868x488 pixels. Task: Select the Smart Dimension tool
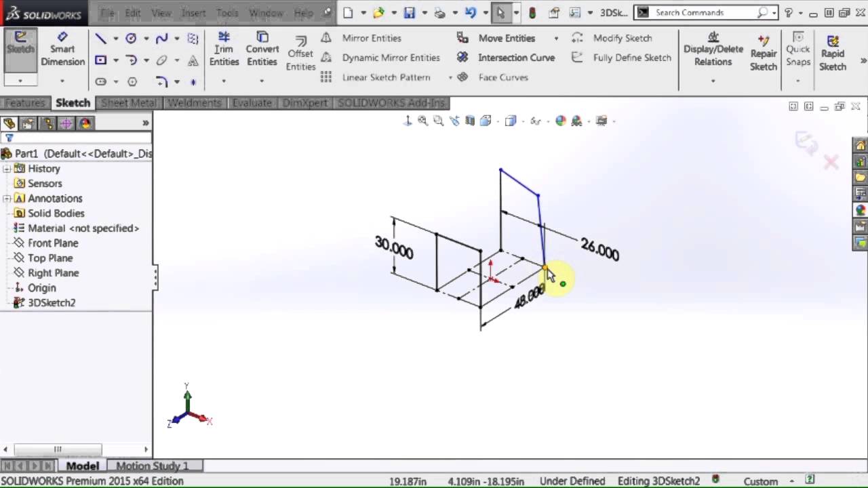[x=62, y=49]
